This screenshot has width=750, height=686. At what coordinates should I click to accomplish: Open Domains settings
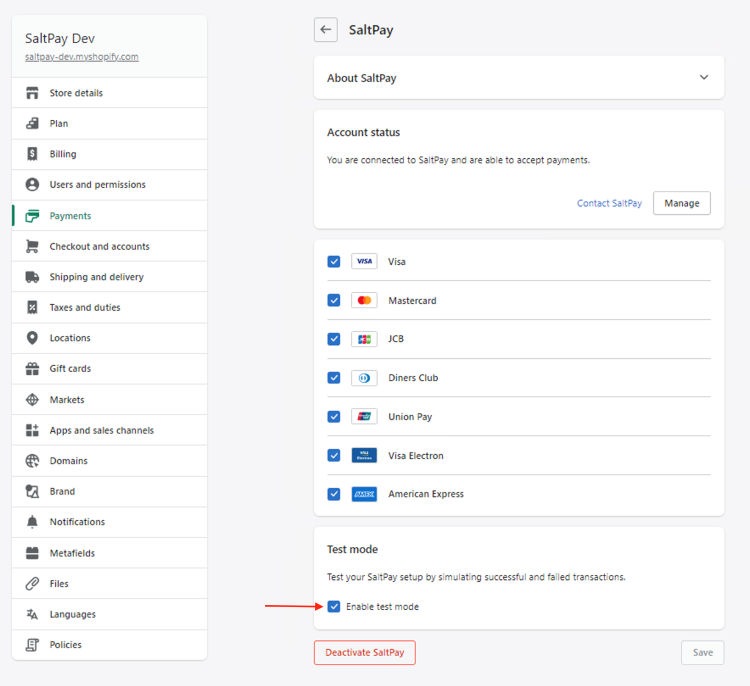110,461
